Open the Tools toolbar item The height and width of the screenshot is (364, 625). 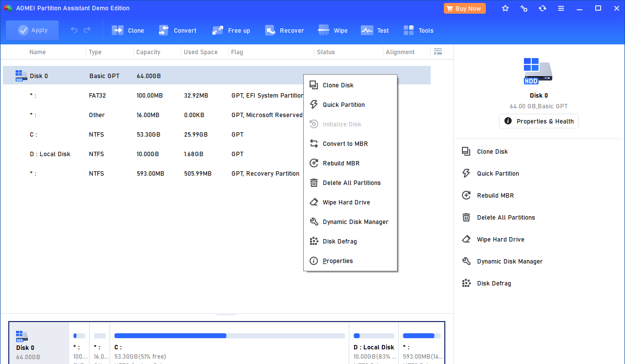coord(418,30)
